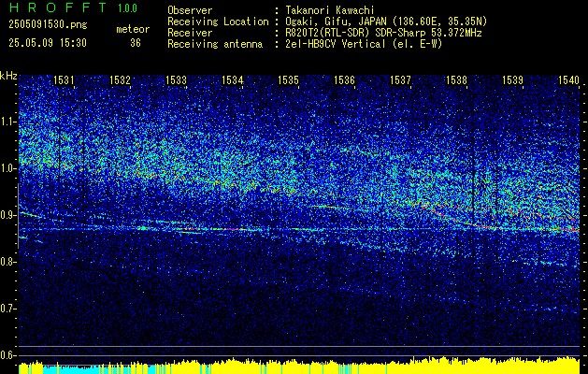The width and height of the screenshot is (588, 374).
Task: Click the 1536 time marker
Action: 344,79
